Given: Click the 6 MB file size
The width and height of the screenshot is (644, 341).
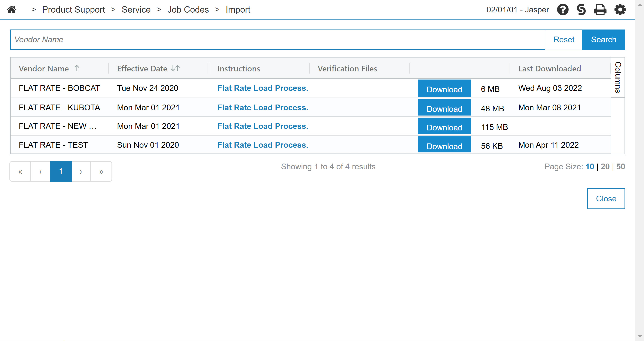Looking at the screenshot, I should pyautogui.click(x=490, y=89).
